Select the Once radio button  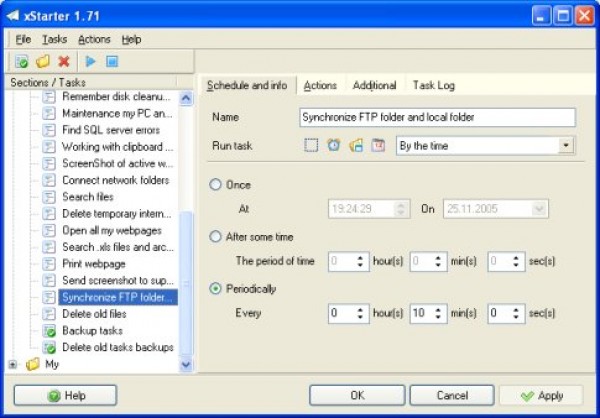[x=216, y=185]
